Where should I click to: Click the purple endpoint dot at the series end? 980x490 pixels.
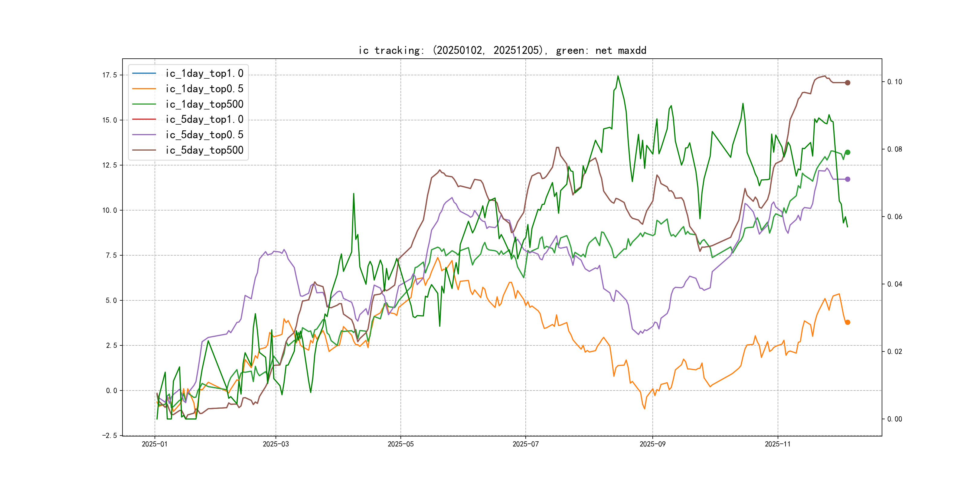click(x=847, y=179)
